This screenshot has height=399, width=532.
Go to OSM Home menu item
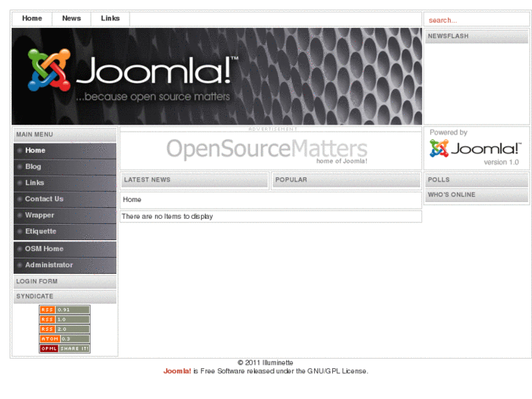pos(65,249)
